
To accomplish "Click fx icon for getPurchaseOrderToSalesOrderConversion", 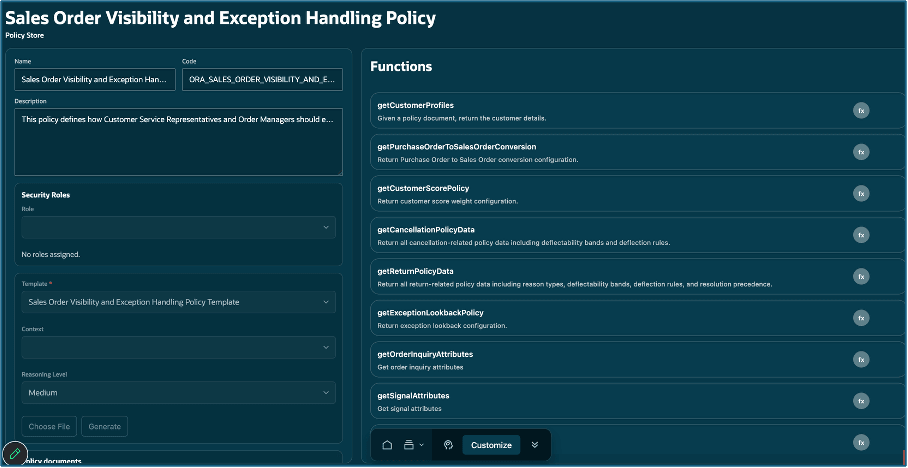I will click(861, 152).
